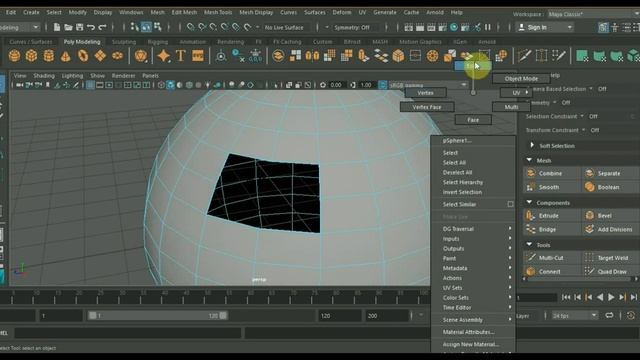Click the Delete History shelf icon
The image size is (640, 360).
[238, 56]
